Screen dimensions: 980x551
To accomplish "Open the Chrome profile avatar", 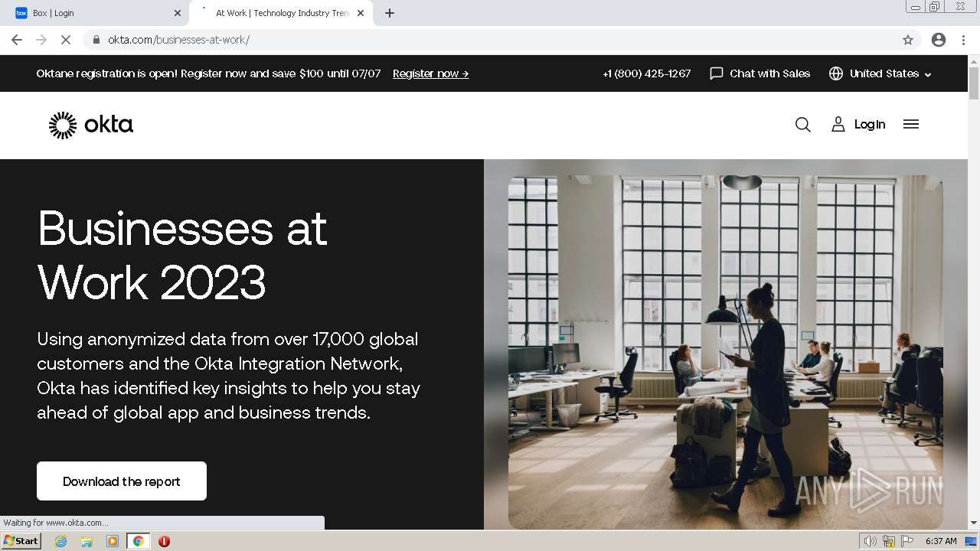I will [939, 40].
